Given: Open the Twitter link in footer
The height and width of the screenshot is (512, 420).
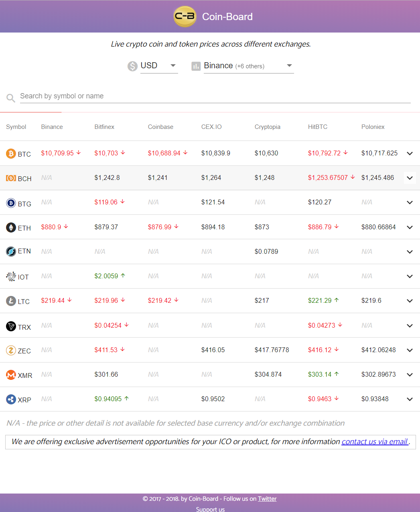Looking at the screenshot, I should (267, 499).
